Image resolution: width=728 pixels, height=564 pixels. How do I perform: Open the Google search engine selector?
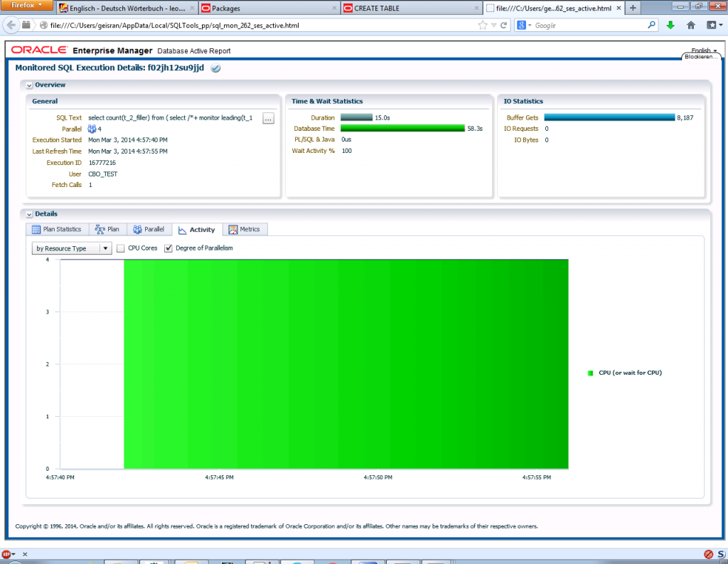pyautogui.click(x=523, y=25)
